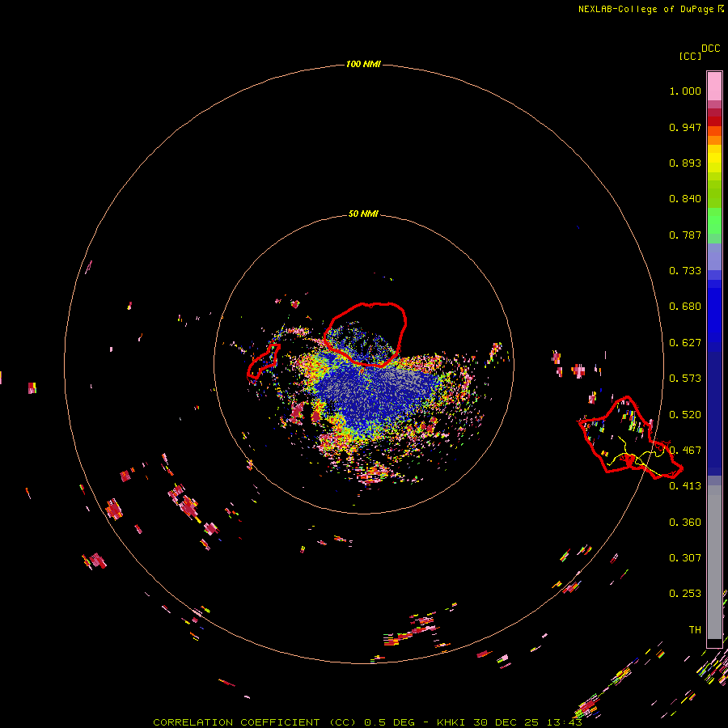Click the 0.360 scale value

click(685, 523)
